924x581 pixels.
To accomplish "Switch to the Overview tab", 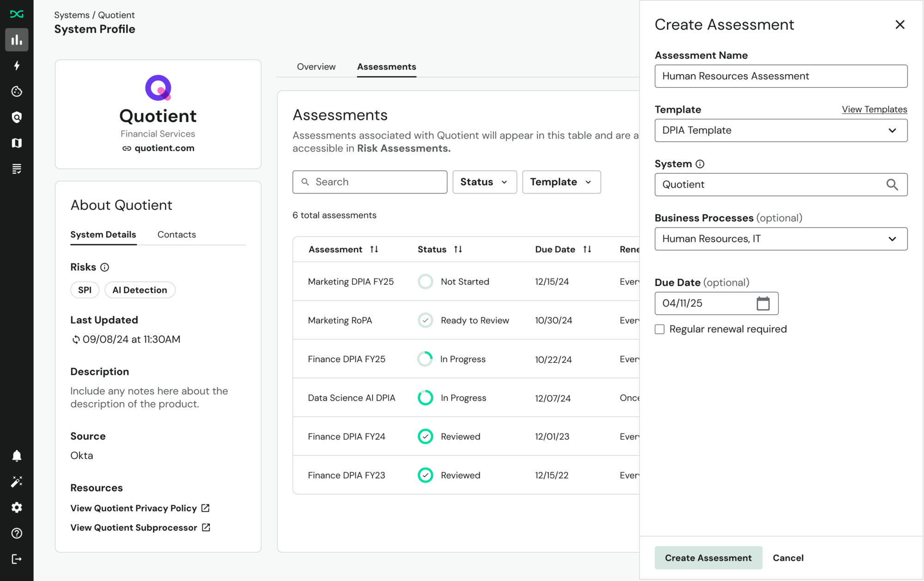I will pyautogui.click(x=316, y=67).
